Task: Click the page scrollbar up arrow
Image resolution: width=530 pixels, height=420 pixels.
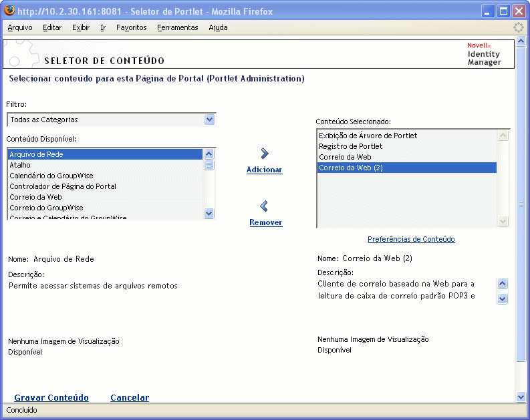Action: pyautogui.click(x=521, y=41)
